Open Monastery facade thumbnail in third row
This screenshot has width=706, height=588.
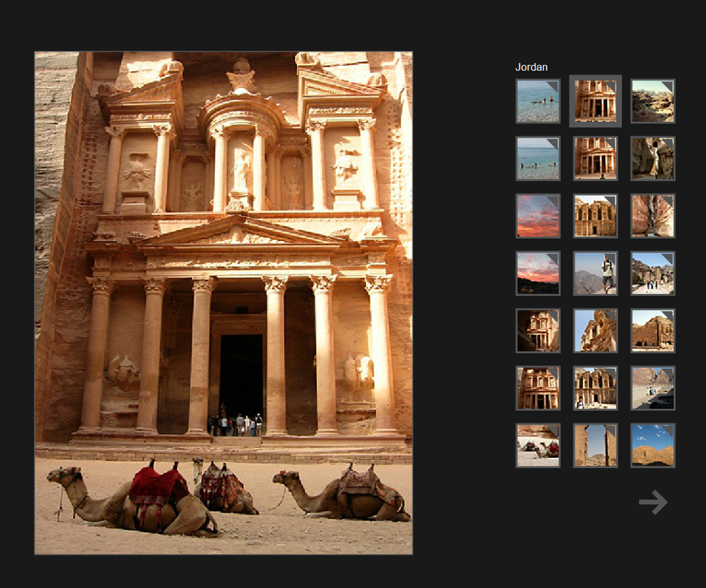[595, 216]
